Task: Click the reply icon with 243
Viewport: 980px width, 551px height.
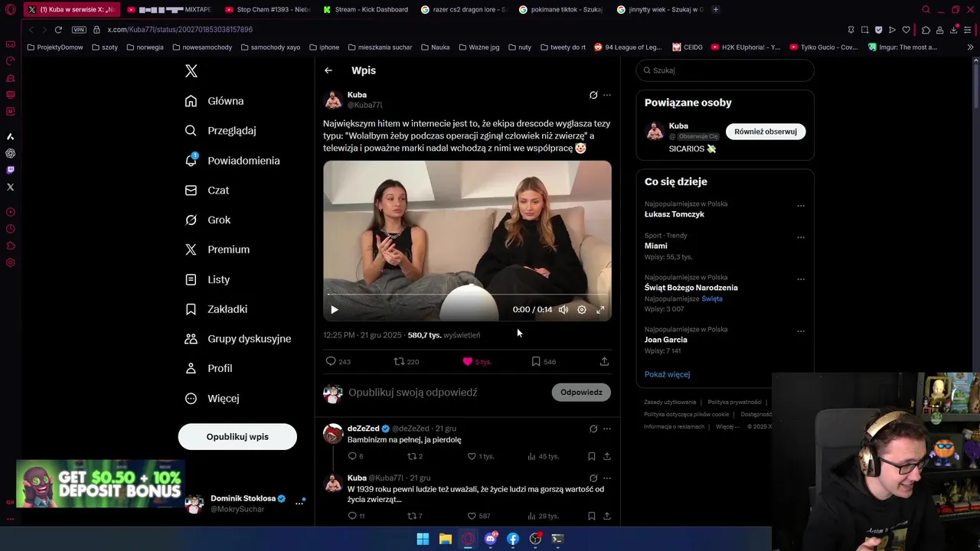Action: (x=338, y=361)
